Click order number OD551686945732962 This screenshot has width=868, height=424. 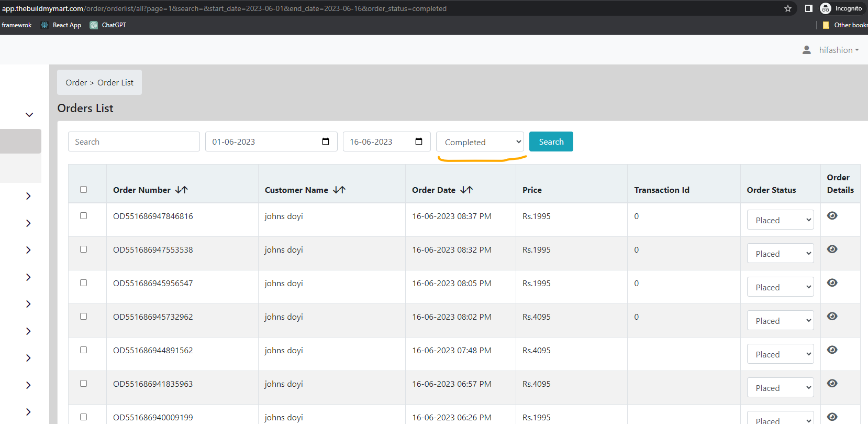pyautogui.click(x=153, y=317)
